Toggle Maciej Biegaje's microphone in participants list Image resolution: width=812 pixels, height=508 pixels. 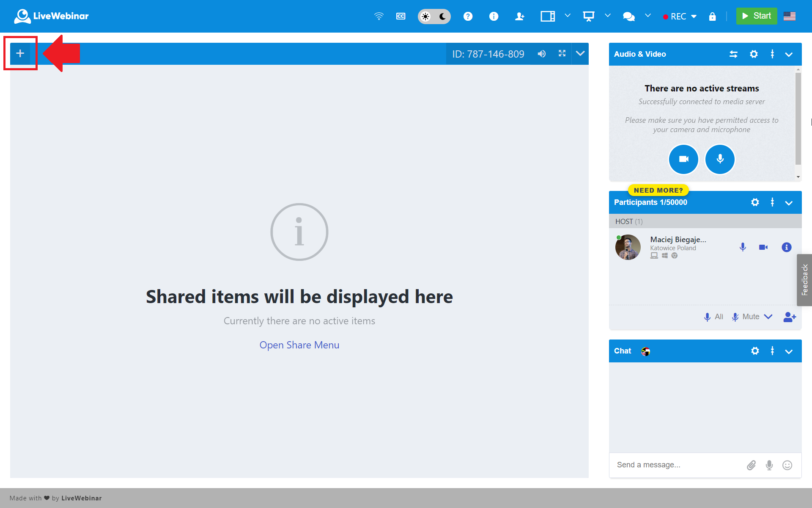click(743, 247)
